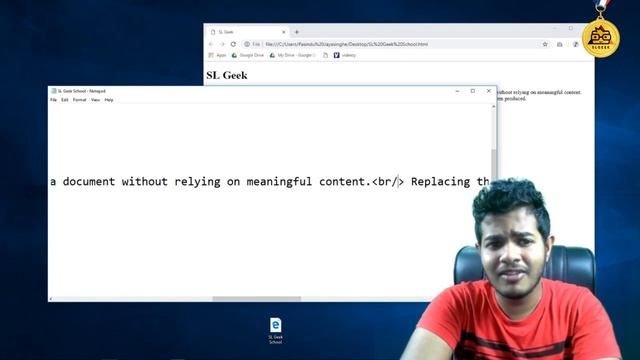Open the My Drive - Google bookmark
The height and width of the screenshot is (360, 640).
(x=293, y=55)
